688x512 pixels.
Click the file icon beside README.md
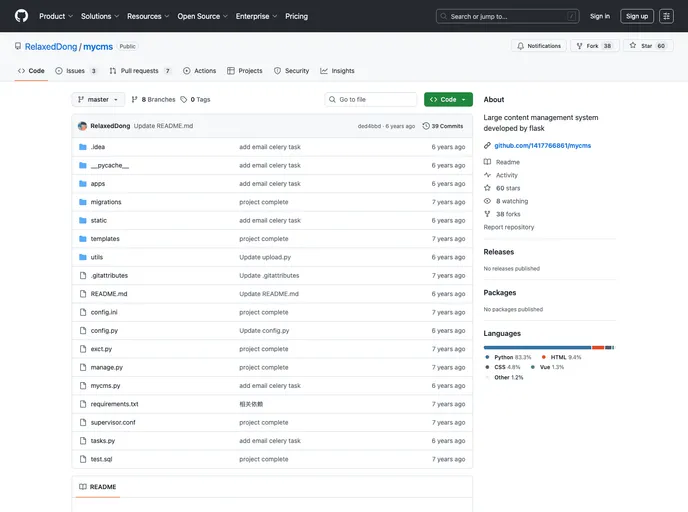click(x=82, y=294)
